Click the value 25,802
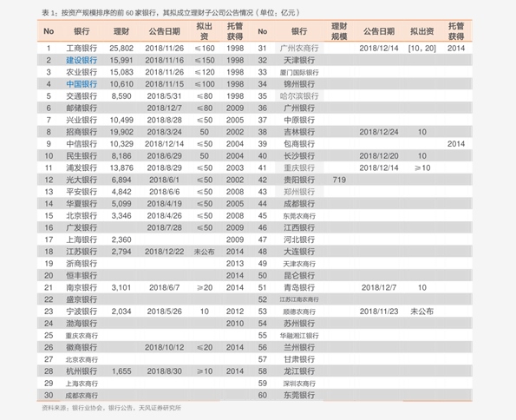The width and height of the screenshot is (516, 420). click(x=121, y=48)
